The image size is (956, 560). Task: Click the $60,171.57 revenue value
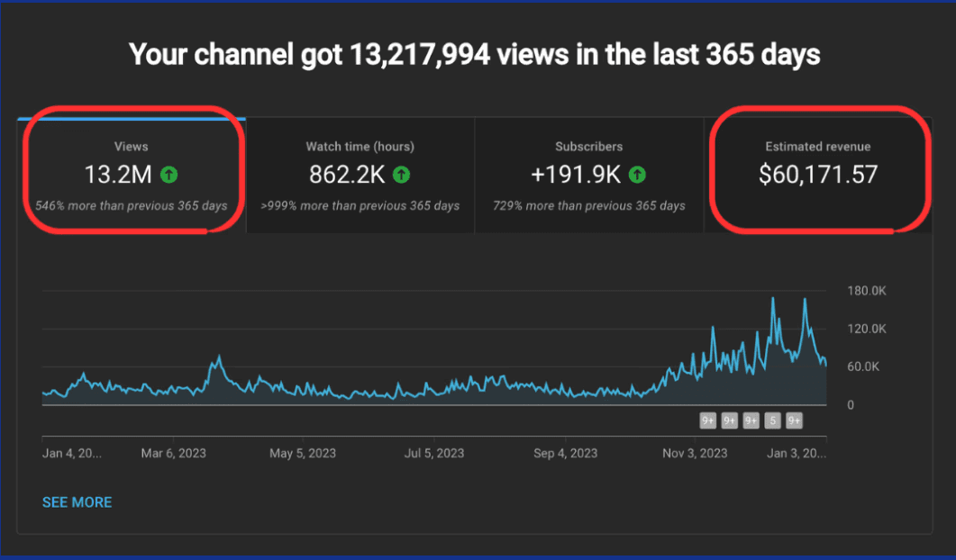pyautogui.click(x=818, y=175)
